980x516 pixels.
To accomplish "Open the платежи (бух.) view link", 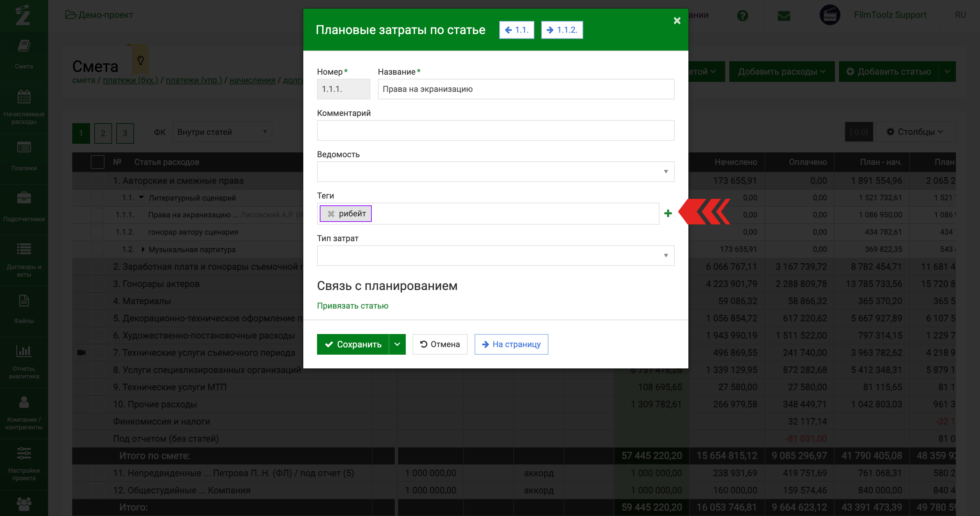I will point(130,80).
